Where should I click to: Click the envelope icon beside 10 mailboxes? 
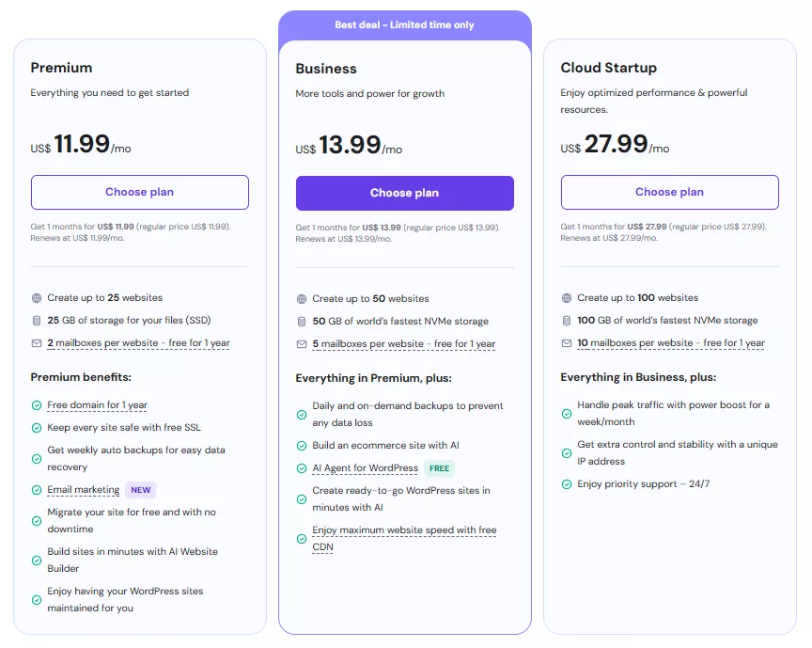click(567, 343)
